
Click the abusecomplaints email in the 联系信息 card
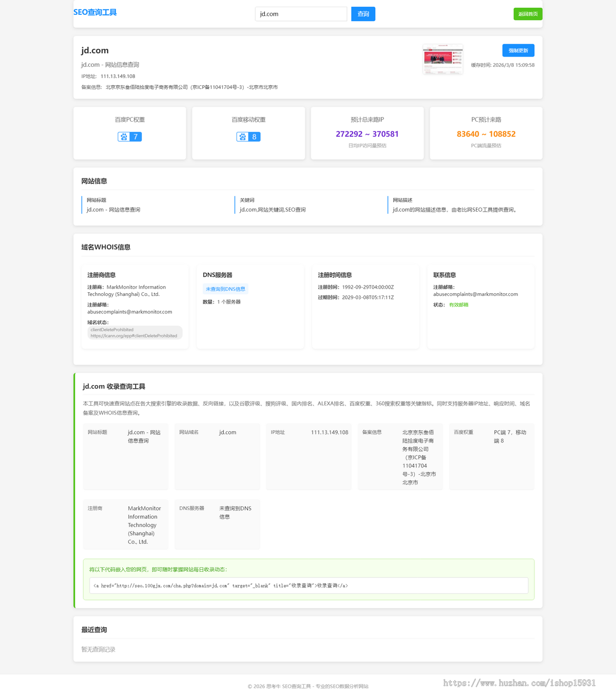pyautogui.click(x=475, y=294)
